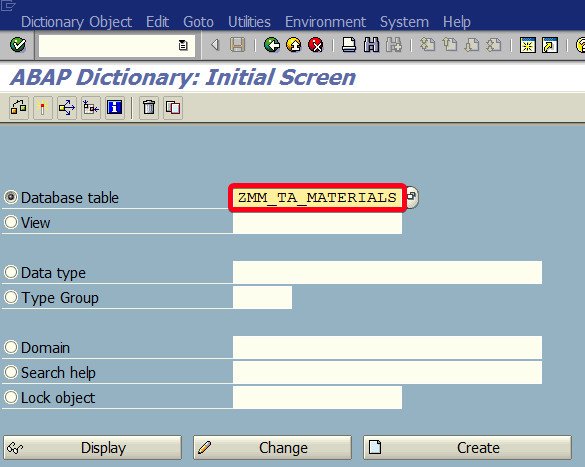Image resolution: width=585 pixels, height=467 pixels.
Task: Click the Print icon in toolbar
Action: point(349,45)
